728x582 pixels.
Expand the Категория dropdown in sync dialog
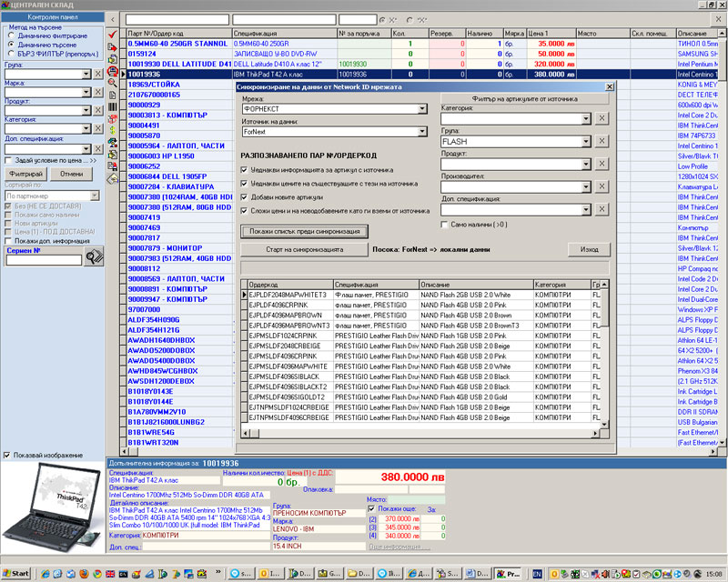(x=586, y=119)
